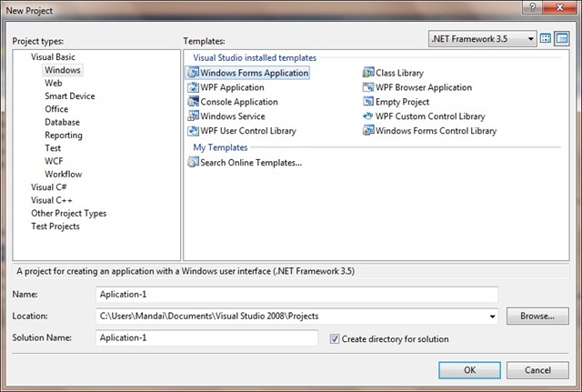Select the Windows Service template icon
The width and height of the screenshot is (582, 392).
[193, 116]
